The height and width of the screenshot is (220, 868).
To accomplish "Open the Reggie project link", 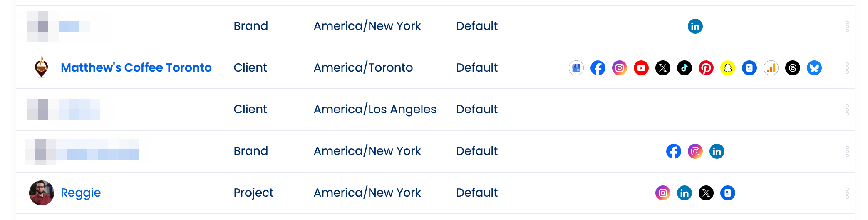I will (x=81, y=192).
